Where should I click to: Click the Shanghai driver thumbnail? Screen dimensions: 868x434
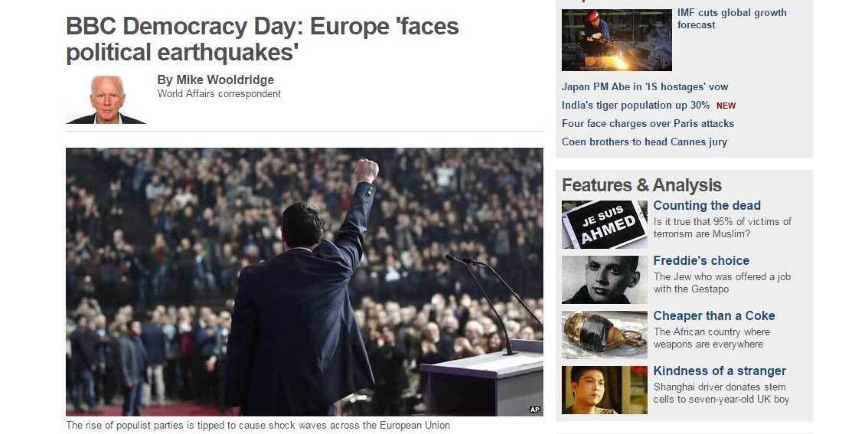tap(604, 390)
